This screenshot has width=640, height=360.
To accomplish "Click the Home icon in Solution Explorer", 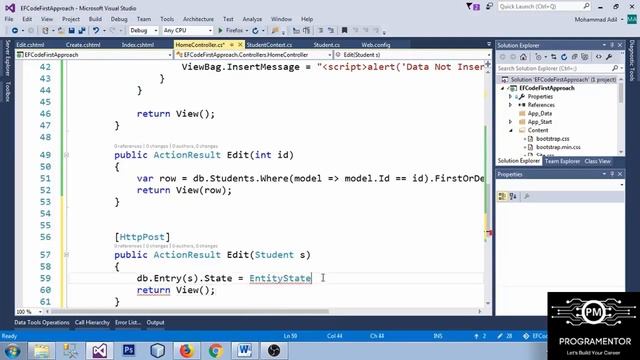I will click(x=523, y=57).
